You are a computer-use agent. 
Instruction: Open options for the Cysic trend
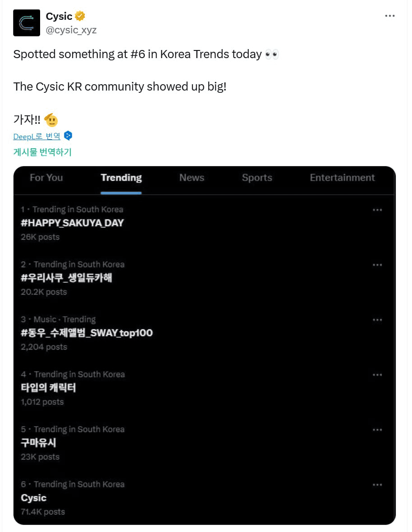click(377, 485)
